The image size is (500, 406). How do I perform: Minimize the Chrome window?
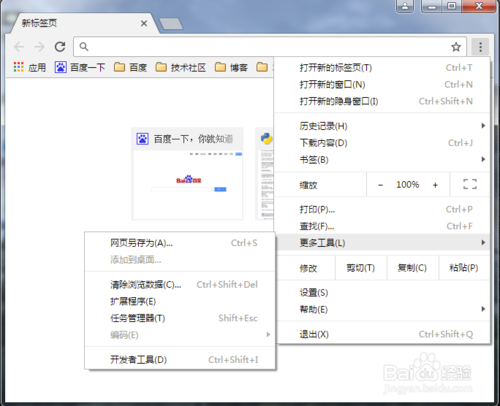coord(432,6)
